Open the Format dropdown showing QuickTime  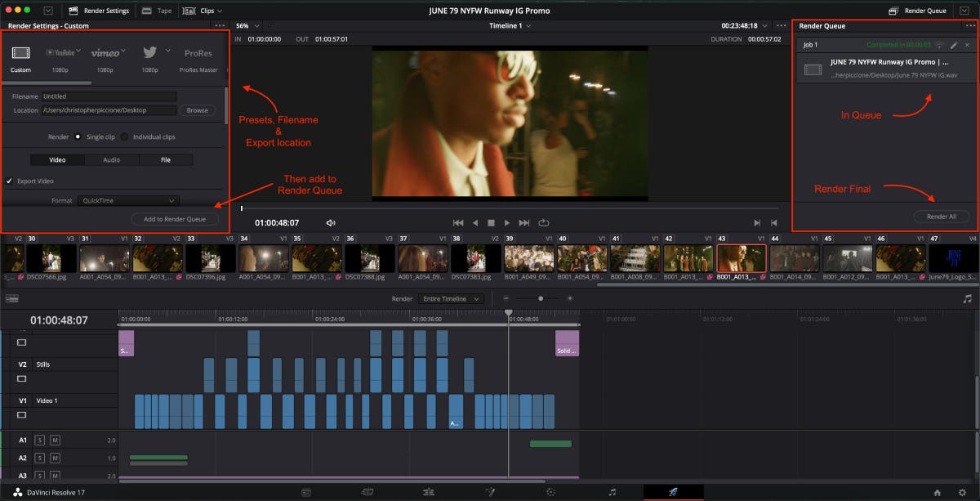point(127,199)
